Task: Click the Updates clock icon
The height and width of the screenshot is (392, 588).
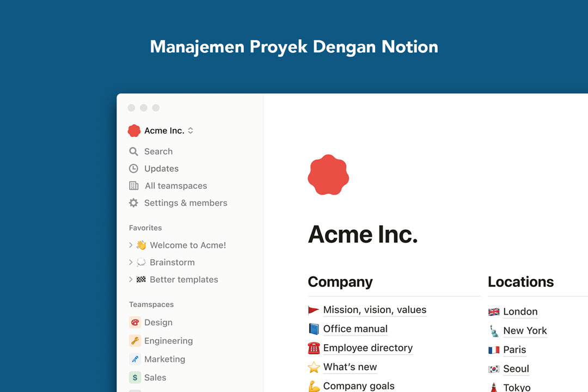Action: tap(133, 168)
